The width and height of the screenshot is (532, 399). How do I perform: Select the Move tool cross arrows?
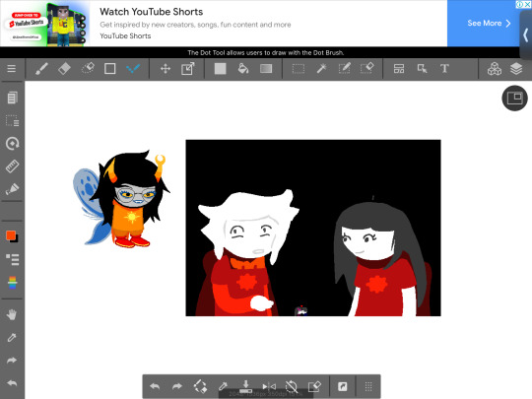coord(166,69)
